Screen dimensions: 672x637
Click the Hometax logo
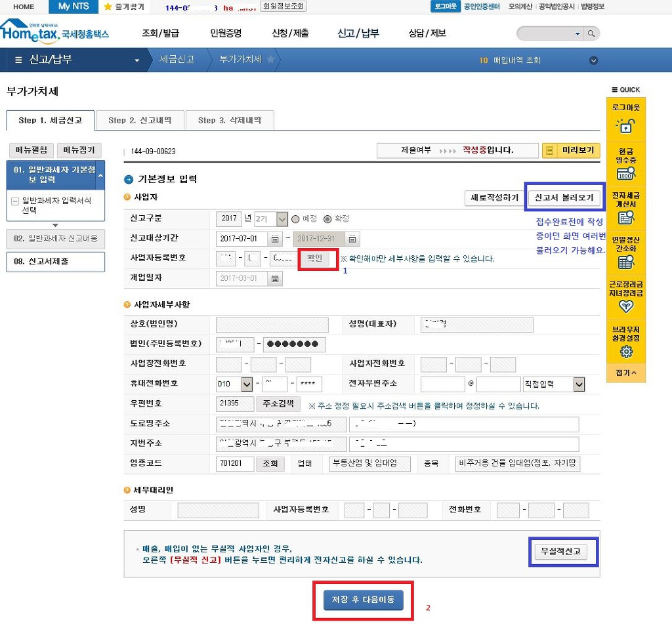pos(55,31)
